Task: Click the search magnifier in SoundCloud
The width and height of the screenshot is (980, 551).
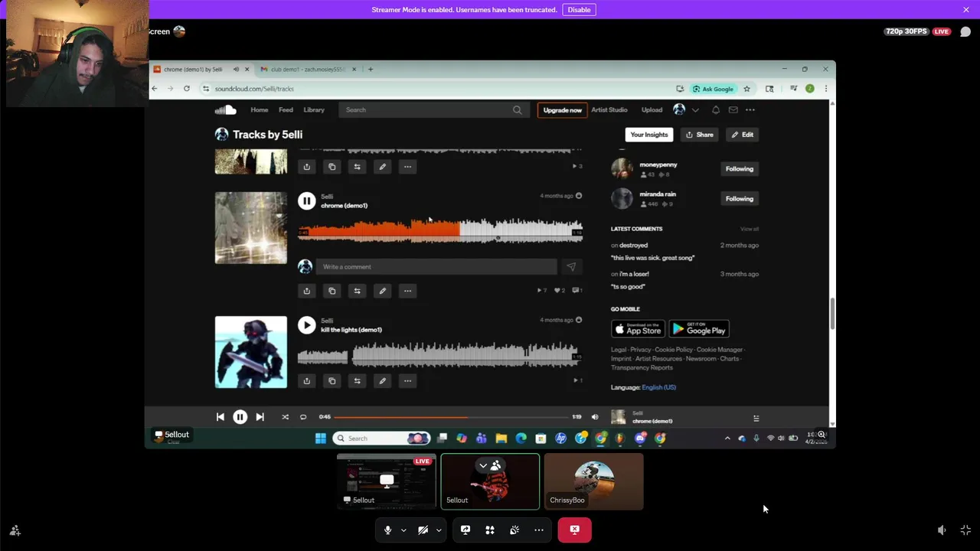Action: 518,110
